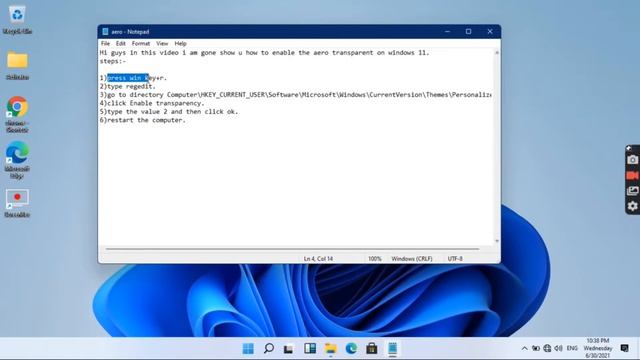Click the "steps:-" line

(113, 61)
